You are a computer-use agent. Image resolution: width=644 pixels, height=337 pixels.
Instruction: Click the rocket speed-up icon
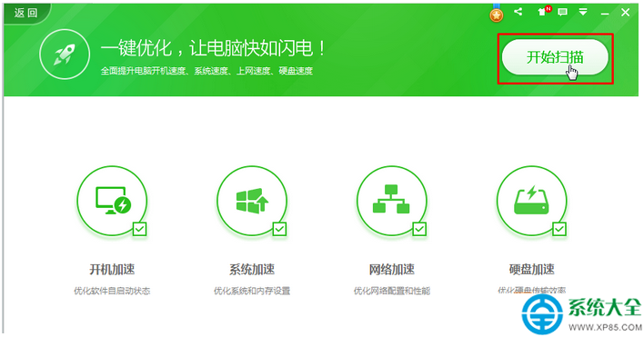point(65,55)
